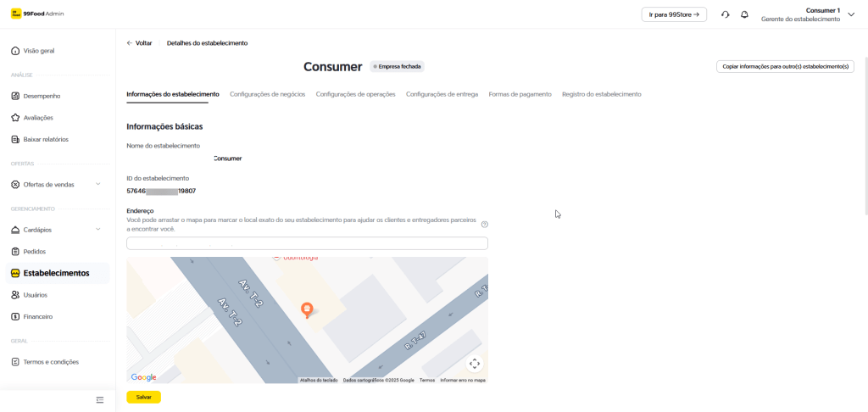Image resolution: width=868 pixels, height=412 pixels.
Task: Toggle fullscreen map view icon
Action: [475, 363]
